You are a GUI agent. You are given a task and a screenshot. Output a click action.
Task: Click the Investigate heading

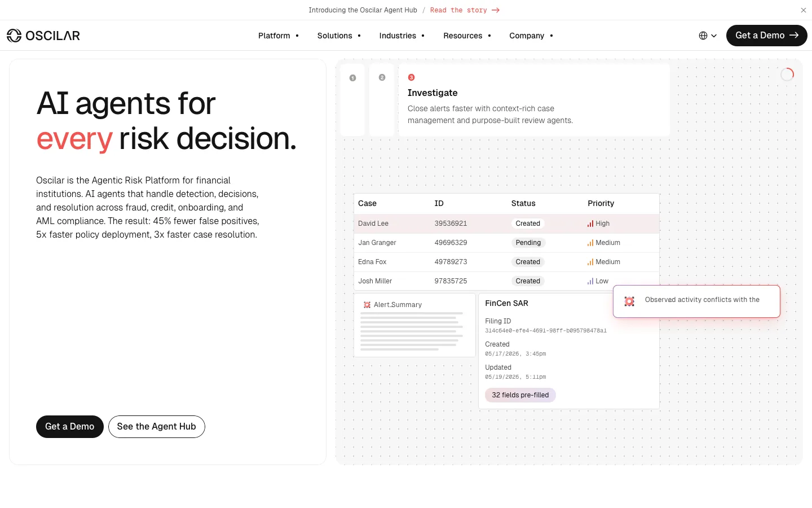tap(433, 93)
